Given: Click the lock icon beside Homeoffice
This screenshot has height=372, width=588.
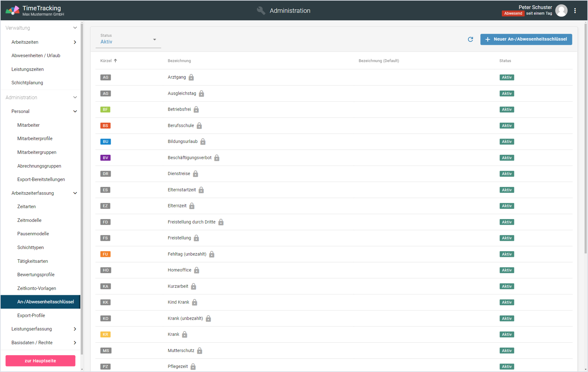Looking at the screenshot, I should 197,270.
